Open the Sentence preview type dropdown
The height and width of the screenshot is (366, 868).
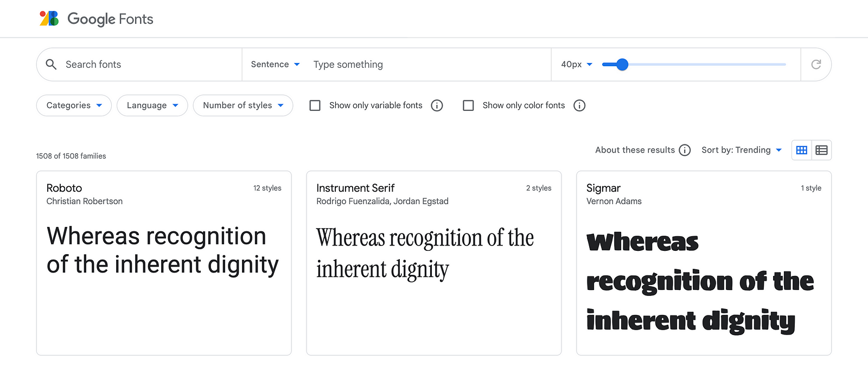(x=275, y=65)
